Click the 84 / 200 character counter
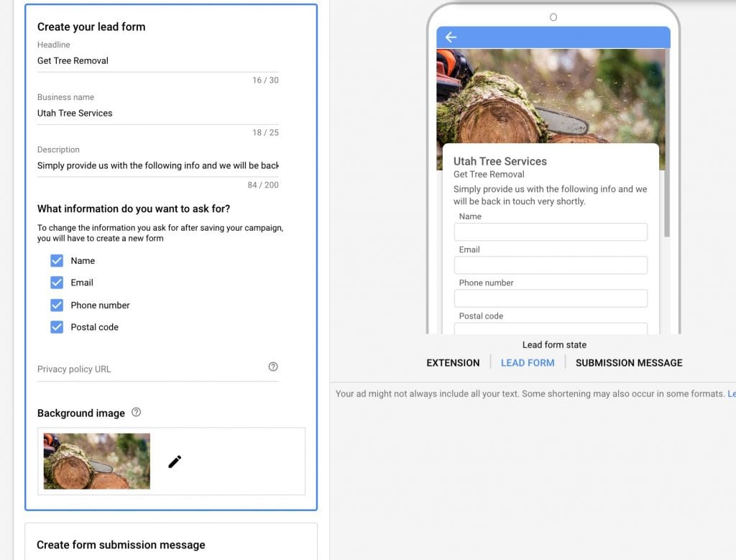This screenshot has width=736, height=560. coord(263,185)
